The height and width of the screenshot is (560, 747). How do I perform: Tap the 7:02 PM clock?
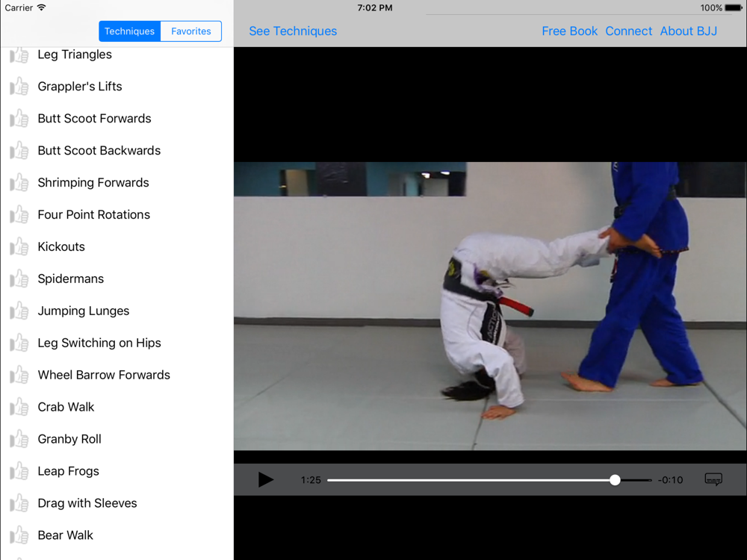[375, 7]
